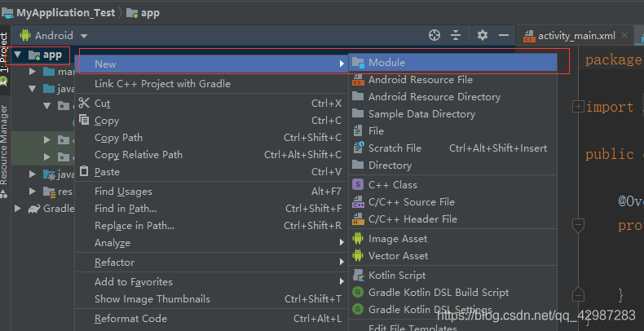The width and height of the screenshot is (644, 331).
Task: Switch to the activity_main.xml tab
Action: point(576,36)
